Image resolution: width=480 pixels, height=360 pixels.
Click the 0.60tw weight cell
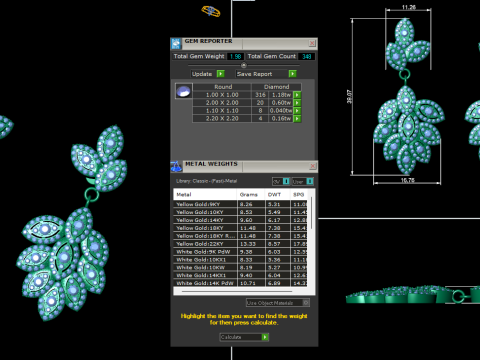pos(281,103)
